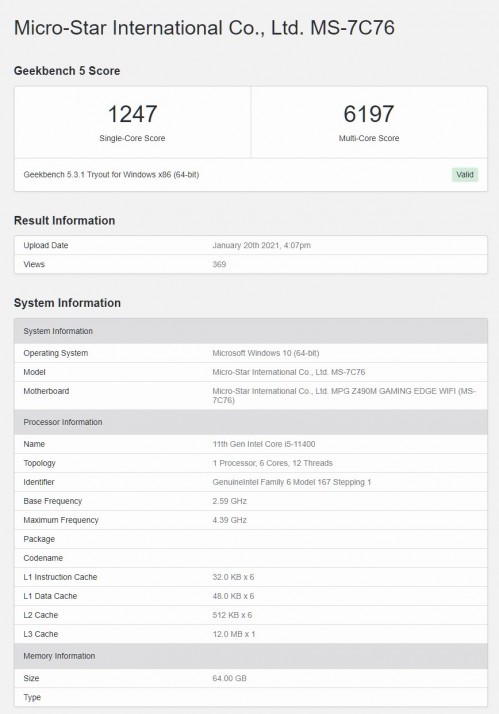
Task: Click the 11th Gen Intel Core i5-11400 name
Action: 264,444
